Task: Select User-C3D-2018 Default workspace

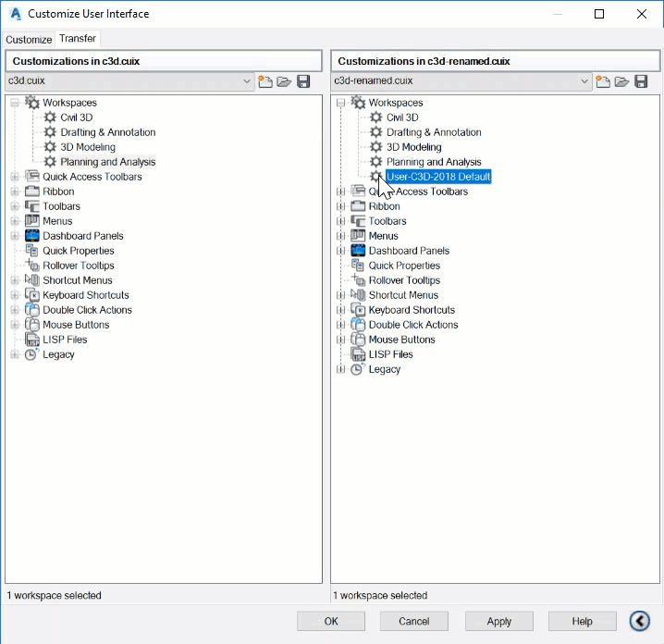Action: point(438,177)
